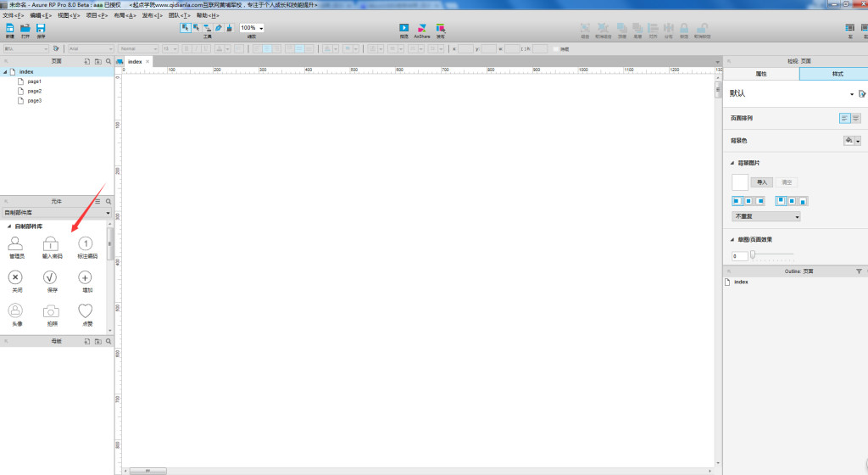868x475 pixels.
Task: Collapse the 背景图片 section
Action: pos(732,164)
